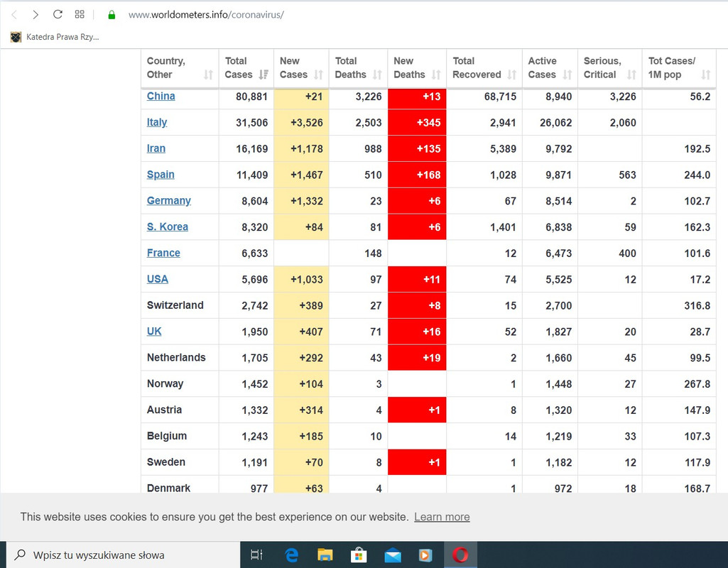This screenshot has height=568, width=728.
Task: Sort by Total Deaths column
Action: point(358,68)
